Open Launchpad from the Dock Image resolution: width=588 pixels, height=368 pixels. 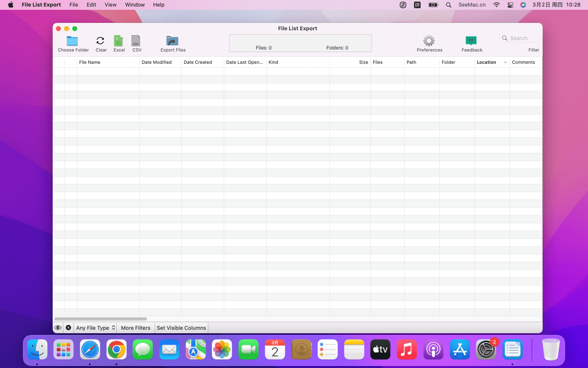point(64,350)
